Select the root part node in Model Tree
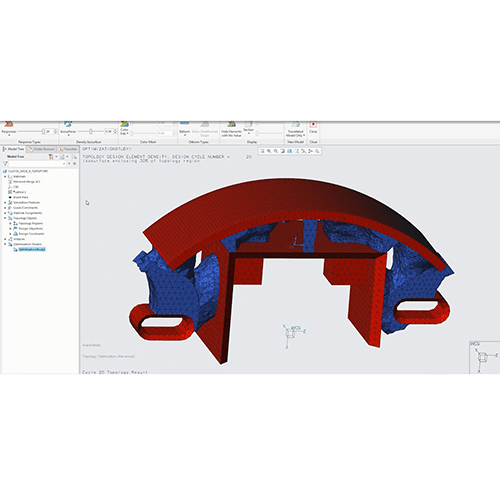 click(26, 171)
